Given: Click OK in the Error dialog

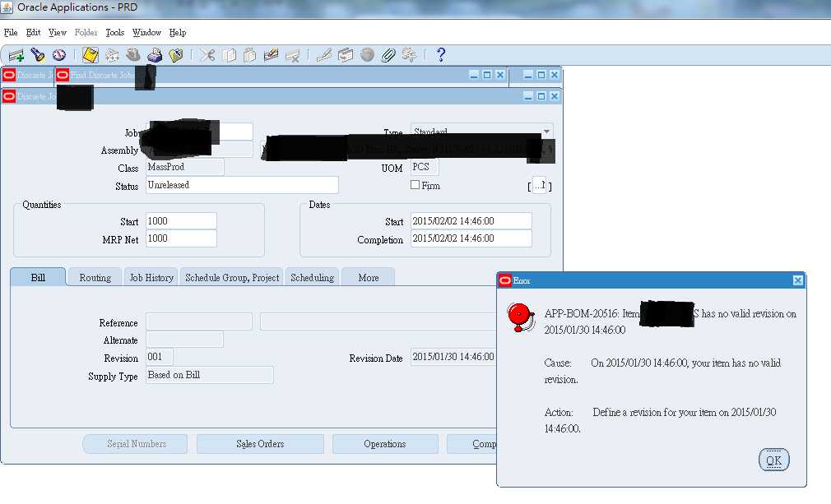Looking at the screenshot, I should coord(773,460).
